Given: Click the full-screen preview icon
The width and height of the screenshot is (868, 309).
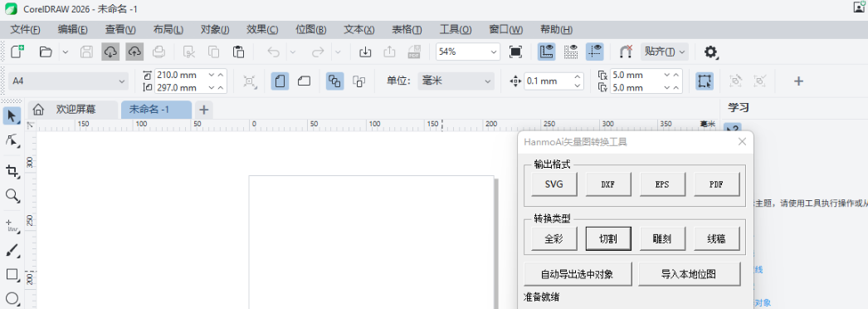Looking at the screenshot, I should [x=515, y=52].
